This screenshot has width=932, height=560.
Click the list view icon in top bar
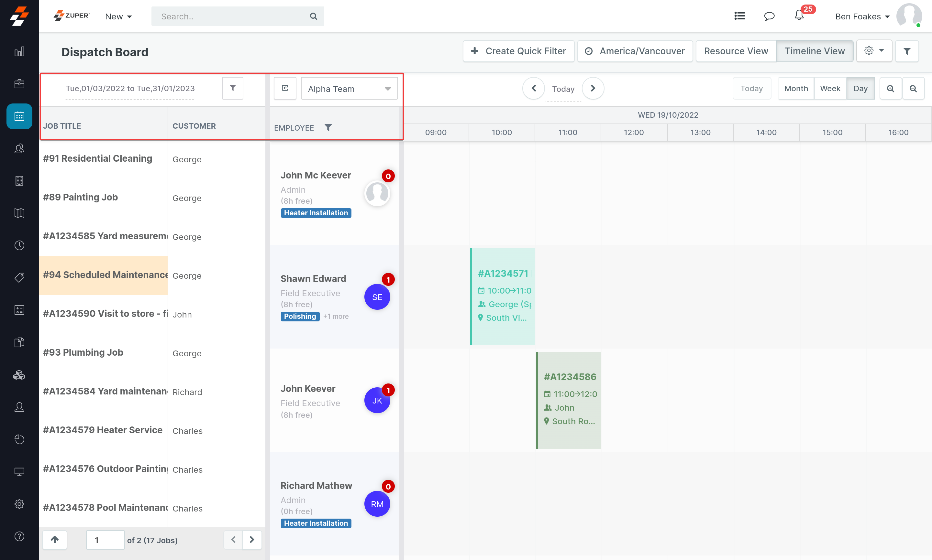[739, 16]
